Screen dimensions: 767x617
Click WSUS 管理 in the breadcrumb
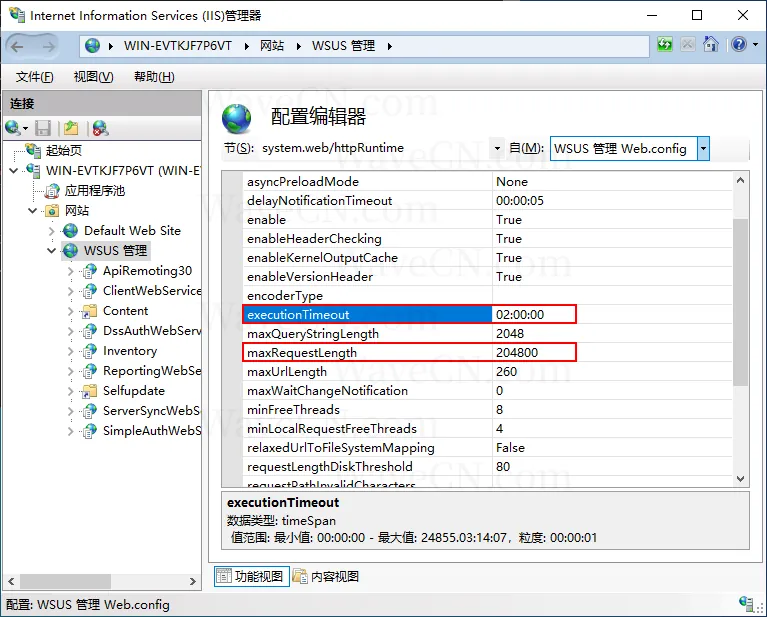click(343, 46)
